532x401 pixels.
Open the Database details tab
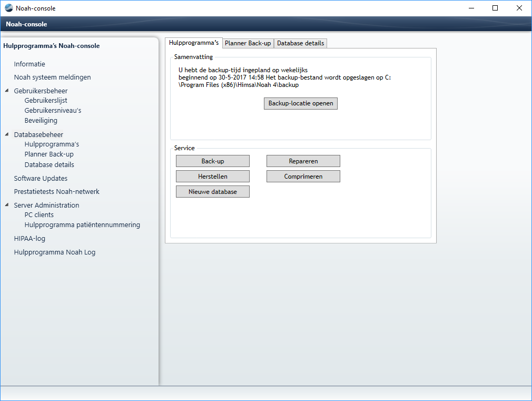(x=300, y=43)
